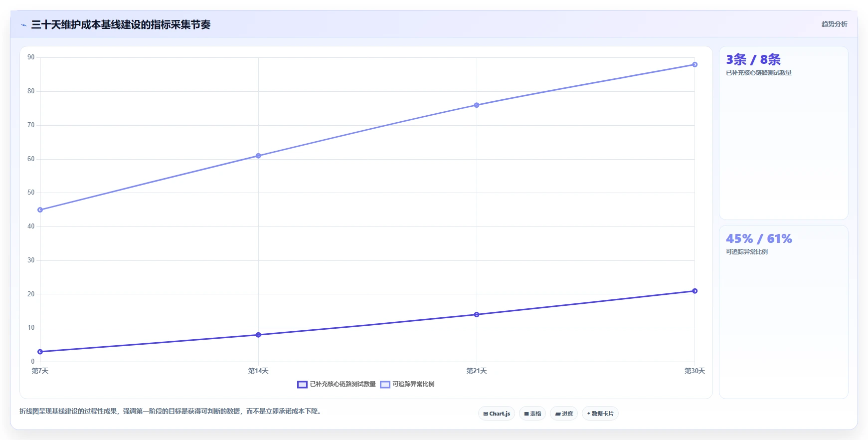Click the 可追踪异常比例 legend label
Viewport: 868px width, 440px height.
coord(413,384)
